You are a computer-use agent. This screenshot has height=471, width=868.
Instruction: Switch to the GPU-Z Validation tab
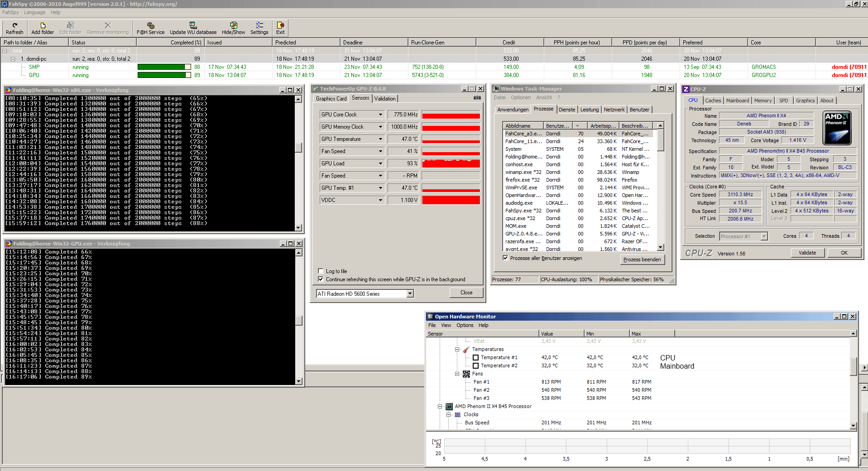click(385, 99)
